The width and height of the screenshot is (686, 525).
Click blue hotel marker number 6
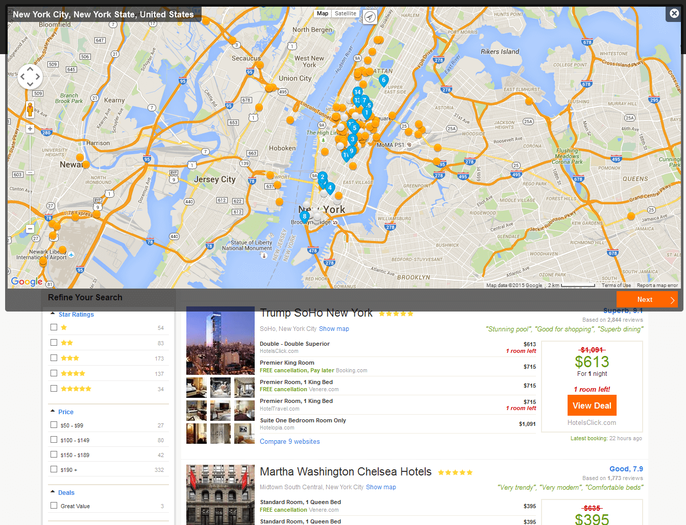click(x=383, y=80)
